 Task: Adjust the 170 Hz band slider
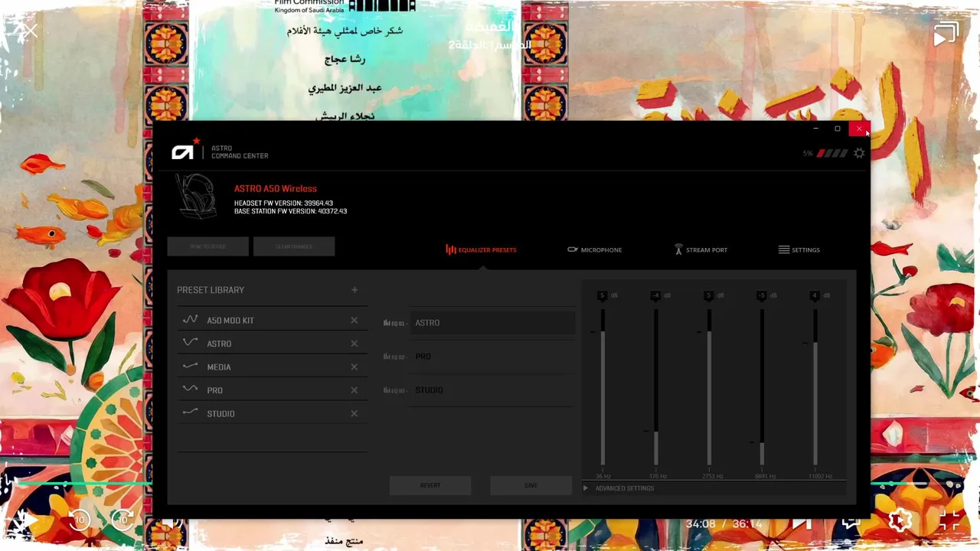click(x=656, y=386)
